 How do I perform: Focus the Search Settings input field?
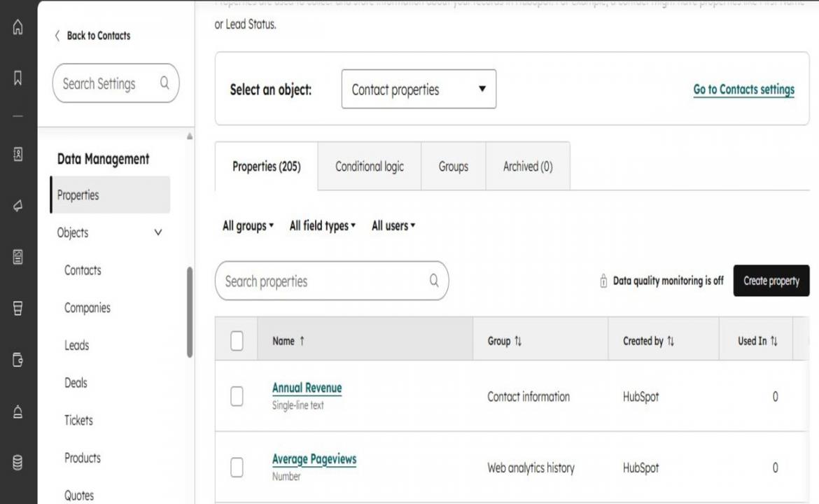click(x=116, y=83)
